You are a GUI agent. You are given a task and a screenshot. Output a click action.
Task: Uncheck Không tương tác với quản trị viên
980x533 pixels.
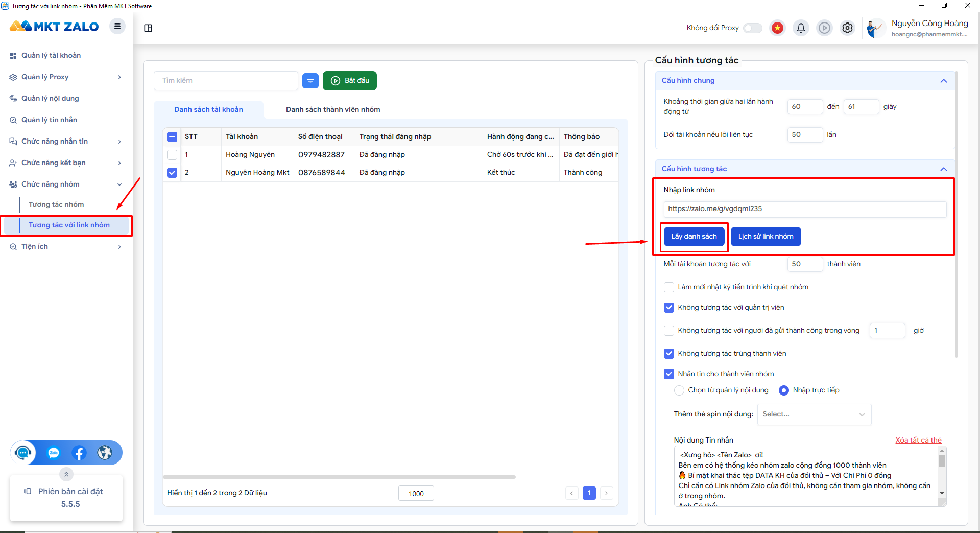[x=669, y=308]
